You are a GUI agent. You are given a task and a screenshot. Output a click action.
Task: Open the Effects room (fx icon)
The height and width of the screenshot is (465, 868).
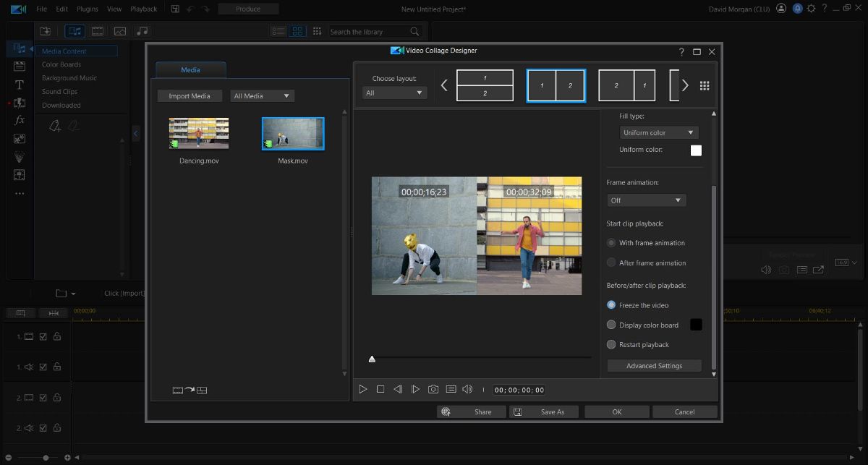[18, 121]
